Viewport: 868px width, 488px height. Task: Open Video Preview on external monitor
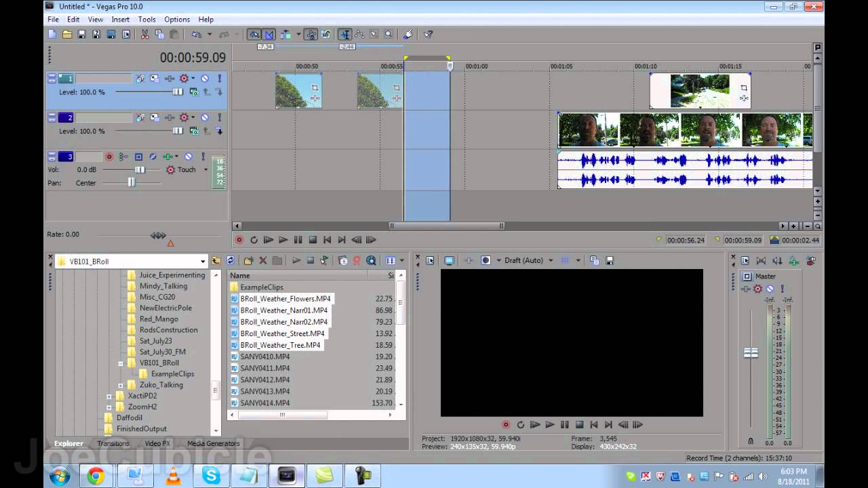point(449,260)
